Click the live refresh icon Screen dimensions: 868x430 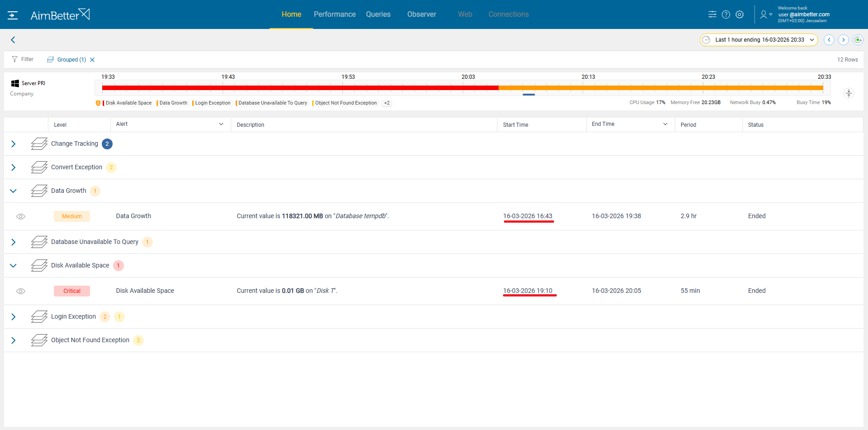(858, 40)
